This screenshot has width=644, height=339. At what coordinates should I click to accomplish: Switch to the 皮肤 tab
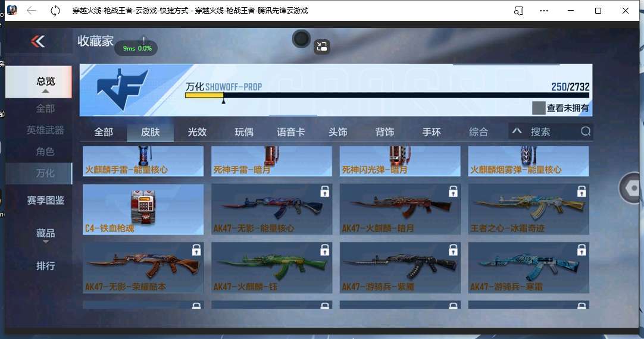pyautogui.click(x=151, y=132)
